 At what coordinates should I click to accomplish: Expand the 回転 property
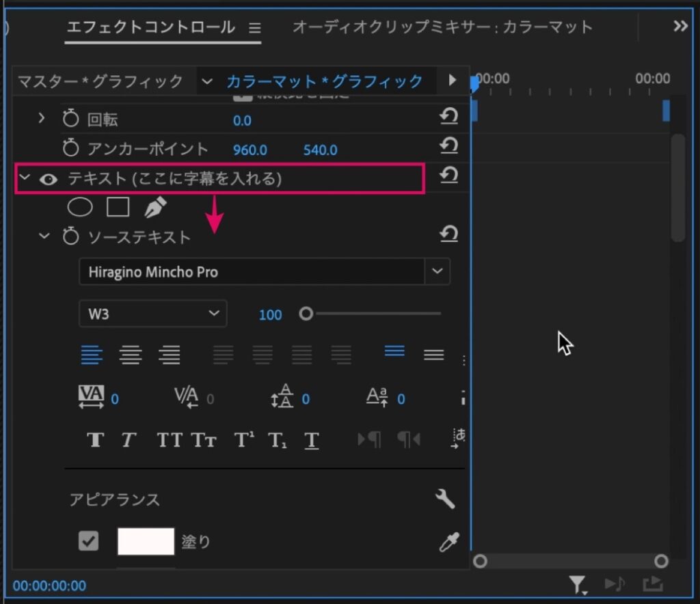(x=42, y=118)
